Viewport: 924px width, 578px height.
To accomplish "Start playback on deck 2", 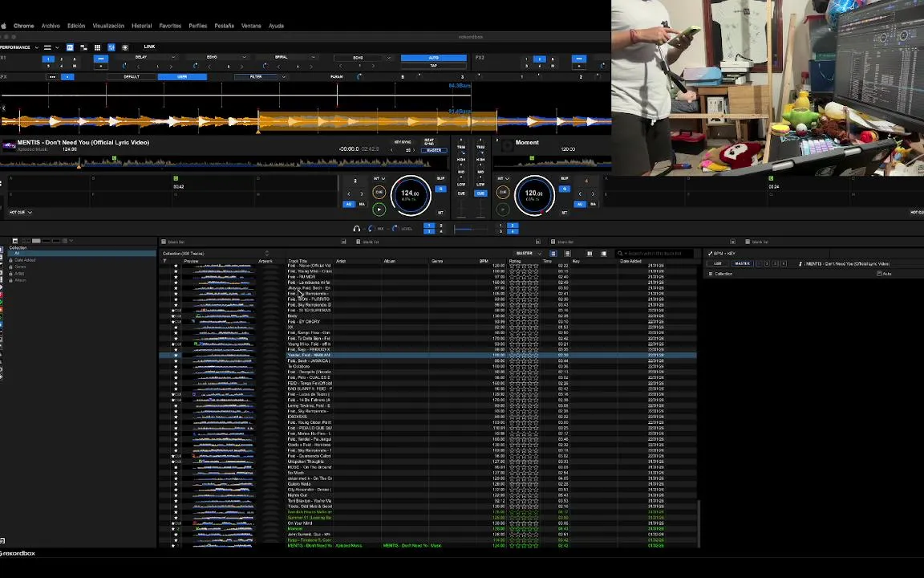I will coord(503,209).
